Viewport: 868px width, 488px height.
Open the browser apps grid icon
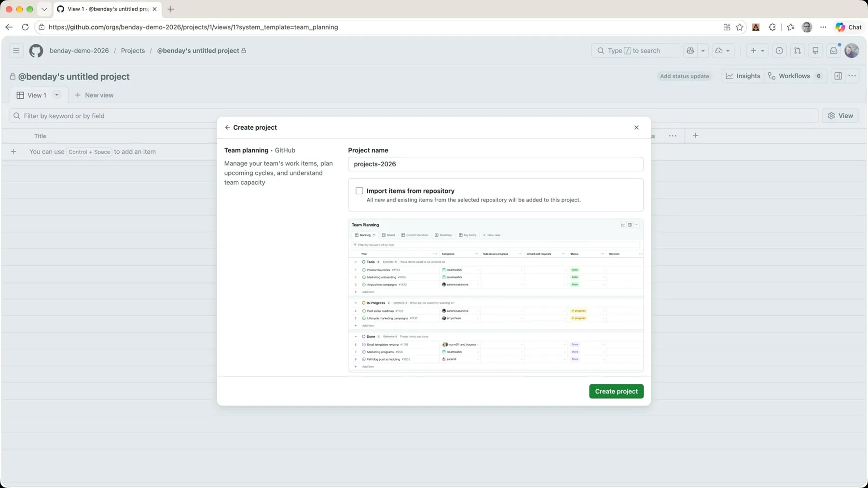coord(727,27)
